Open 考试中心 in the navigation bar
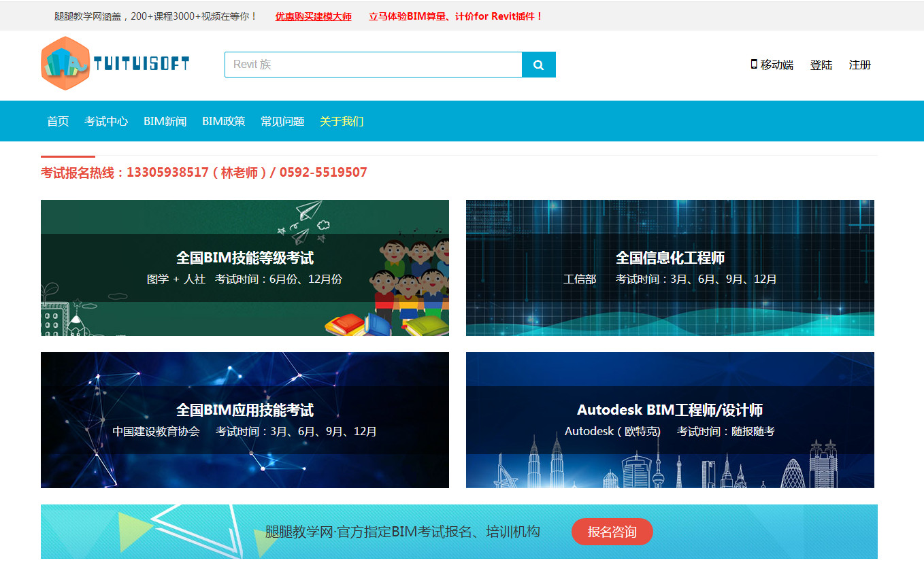Screen dimensions: 924x567 (x=106, y=121)
